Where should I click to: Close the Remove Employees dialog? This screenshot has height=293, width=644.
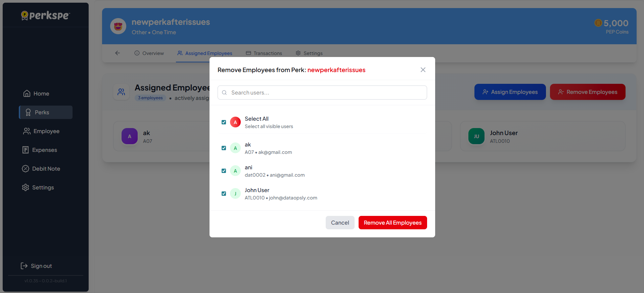(423, 70)
